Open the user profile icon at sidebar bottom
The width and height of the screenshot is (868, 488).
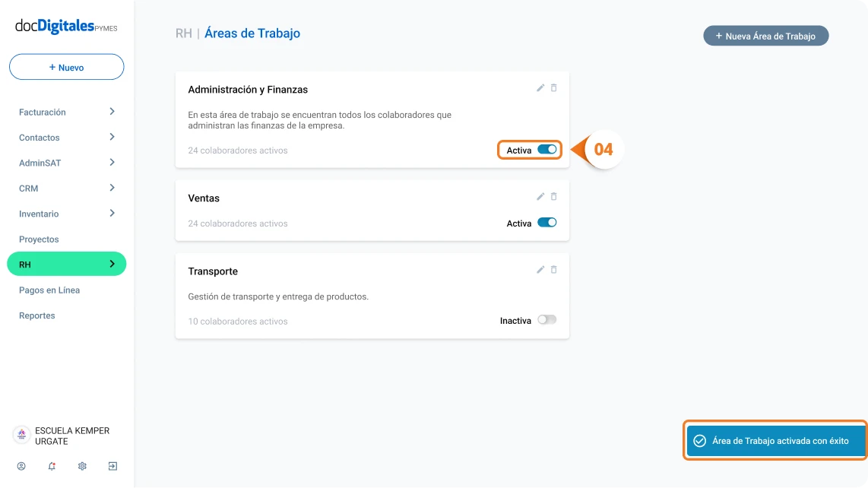(x=21, y=467)
